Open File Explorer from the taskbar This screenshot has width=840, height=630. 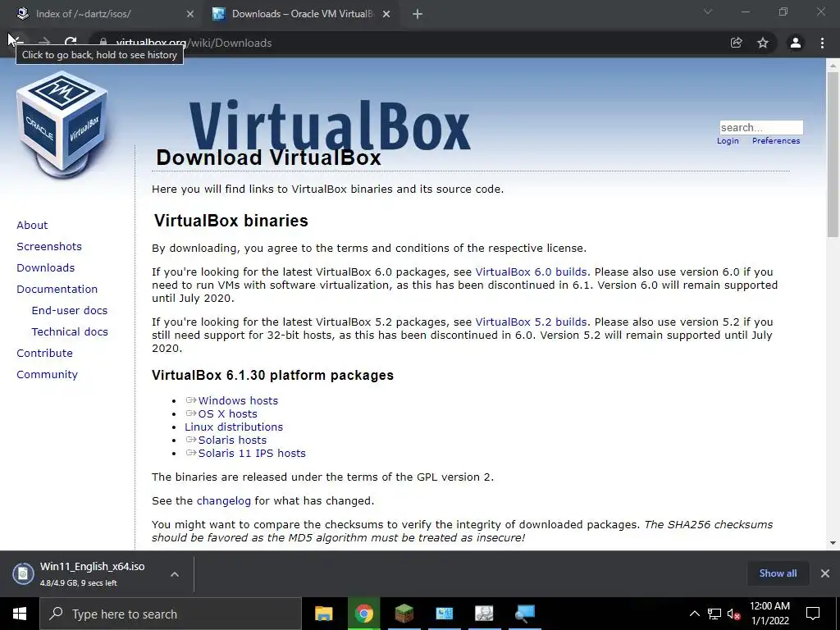click(x=323, y=614)
